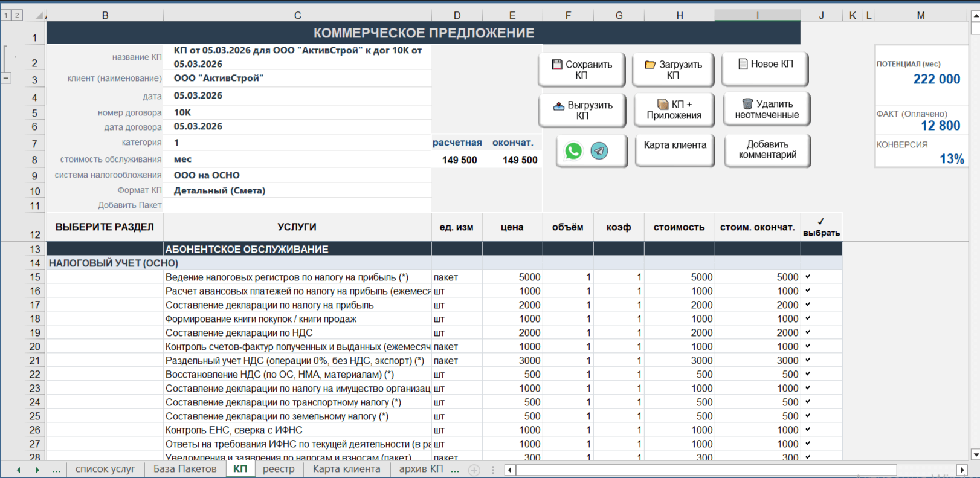Open Карта клиента button
This screenshot has width=980, height=478.
[x=675, y=150]
